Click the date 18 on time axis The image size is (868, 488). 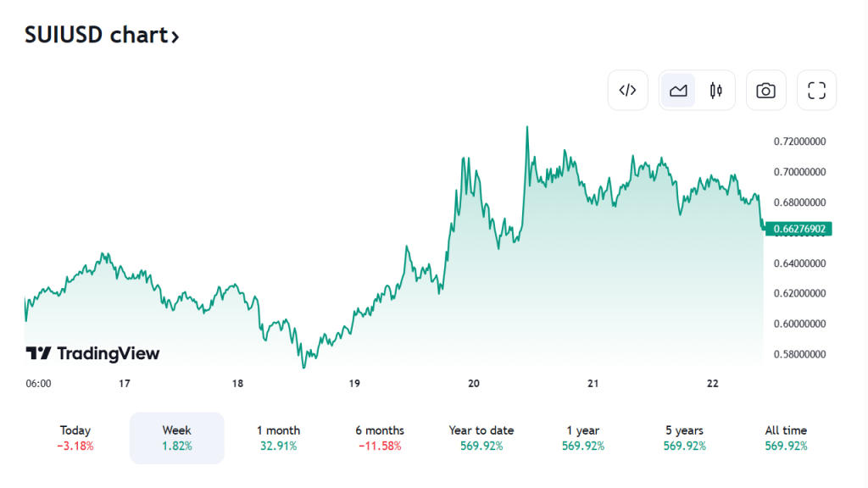tap(238, 384)
